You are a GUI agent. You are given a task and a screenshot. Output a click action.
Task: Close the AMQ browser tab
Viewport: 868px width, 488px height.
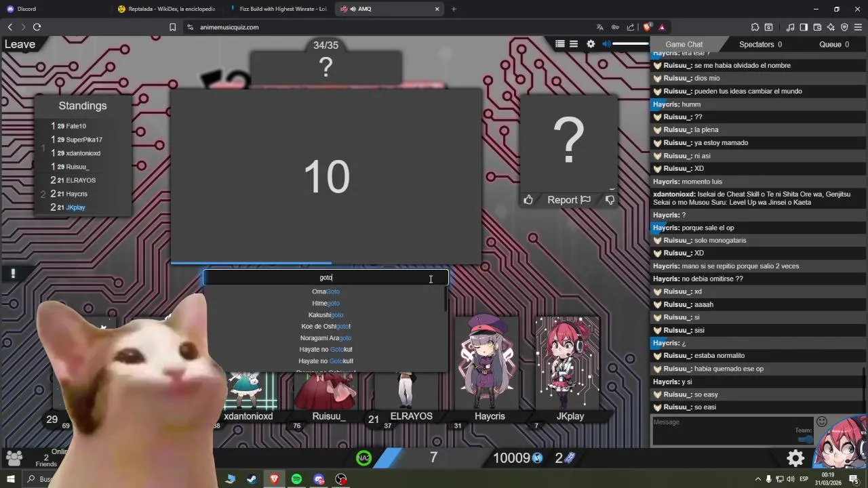[x=437, y=9]
